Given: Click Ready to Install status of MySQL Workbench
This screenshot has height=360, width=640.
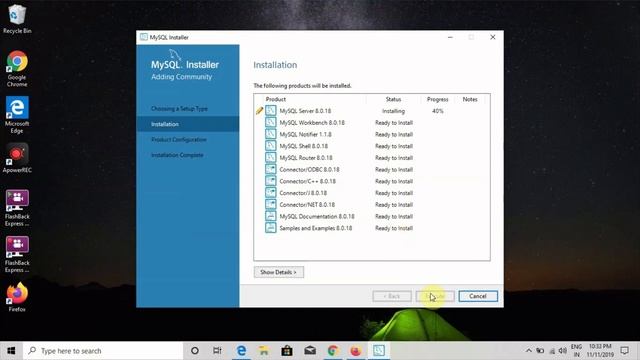Looking at the screenshot, I should click(x=394, y=122).
